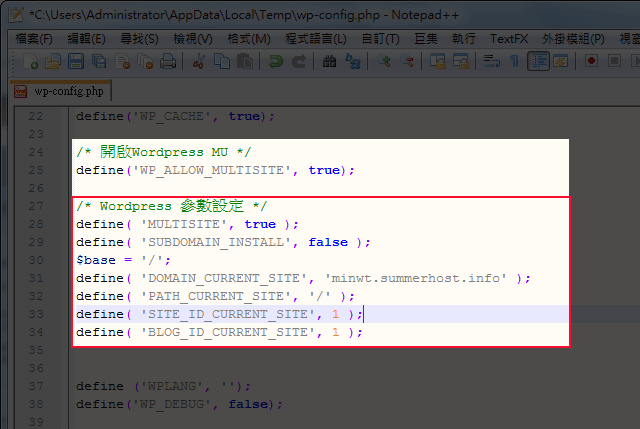Click the Close document icon
The image size is (640, 429).
pyautogui.click(x=122, y=62)
